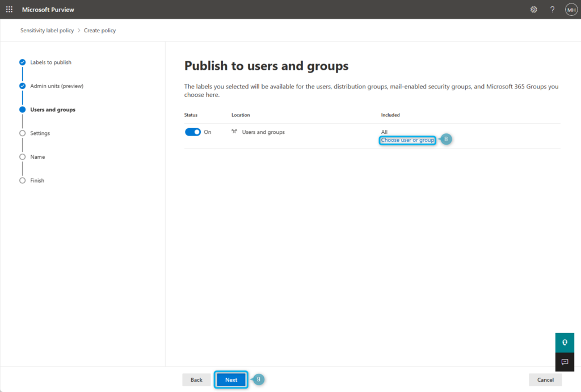Screen dimensions: 581x392
Task: Open the teal support headset widget
Action: pyautogui.click(x=564, y=342)
